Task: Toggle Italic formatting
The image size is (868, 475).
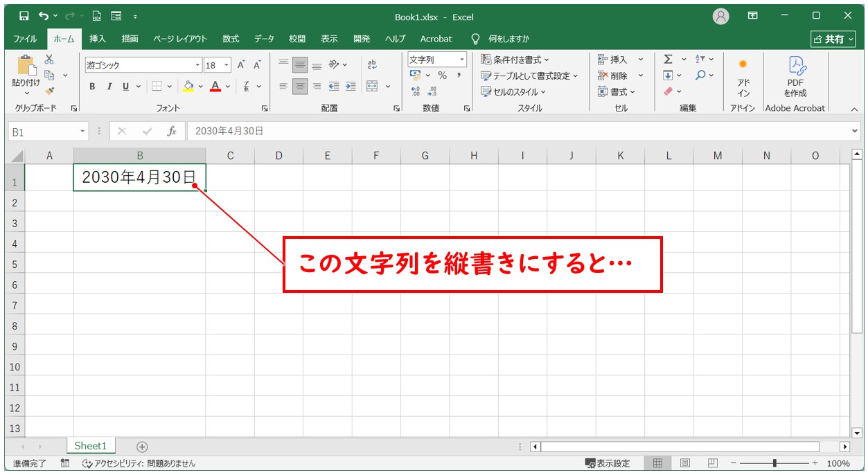Action: [109, 87]
